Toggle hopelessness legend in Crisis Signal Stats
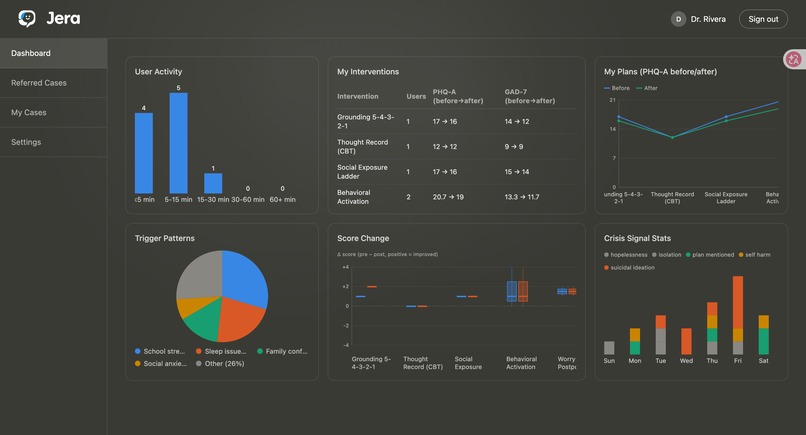 pos(626,255)
